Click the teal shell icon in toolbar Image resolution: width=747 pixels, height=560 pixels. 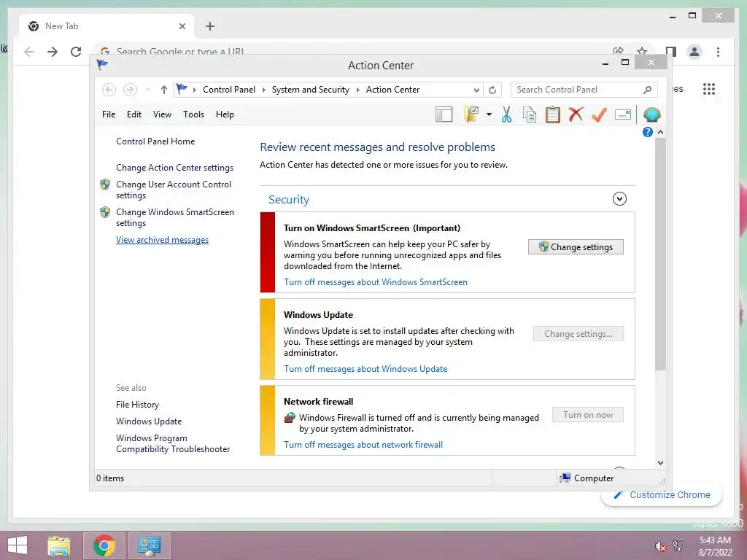pyautogui.click(x=651, y=114)
